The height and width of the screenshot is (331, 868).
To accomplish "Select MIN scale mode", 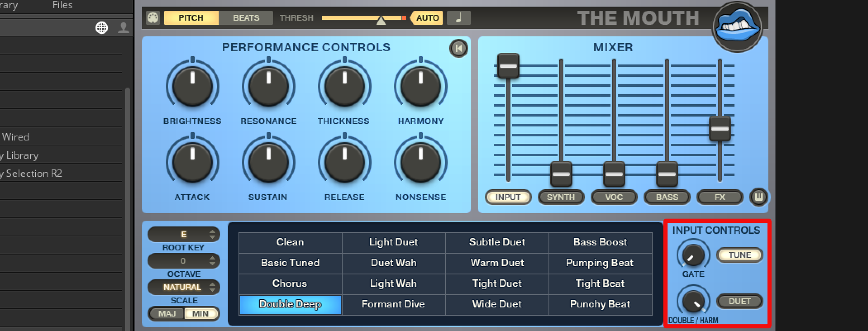I will [x=201, y=314].
